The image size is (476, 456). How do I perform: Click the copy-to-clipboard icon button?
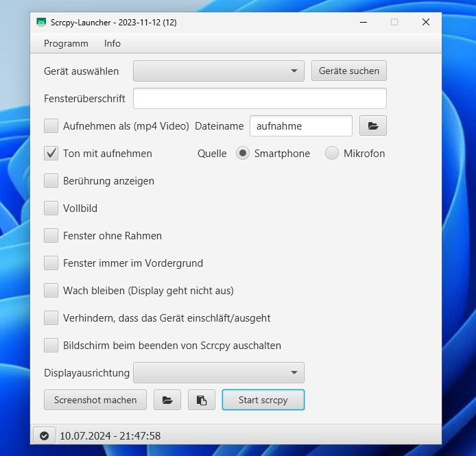(202, 400)
